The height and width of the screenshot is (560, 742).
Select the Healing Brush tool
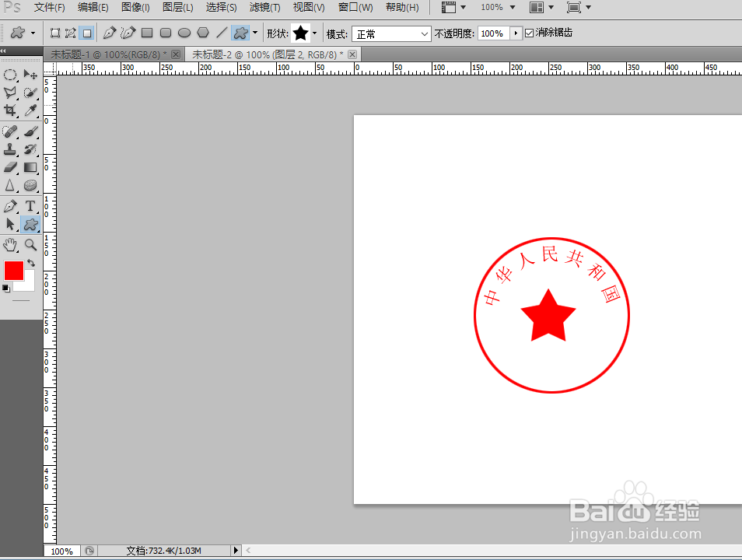(x=10, y=131)
